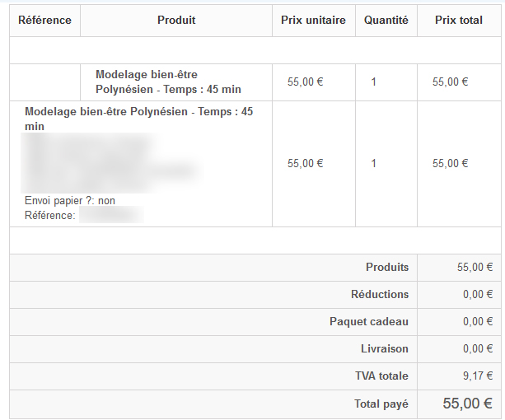Click the second row quantity 1

[x=373, y=163]
